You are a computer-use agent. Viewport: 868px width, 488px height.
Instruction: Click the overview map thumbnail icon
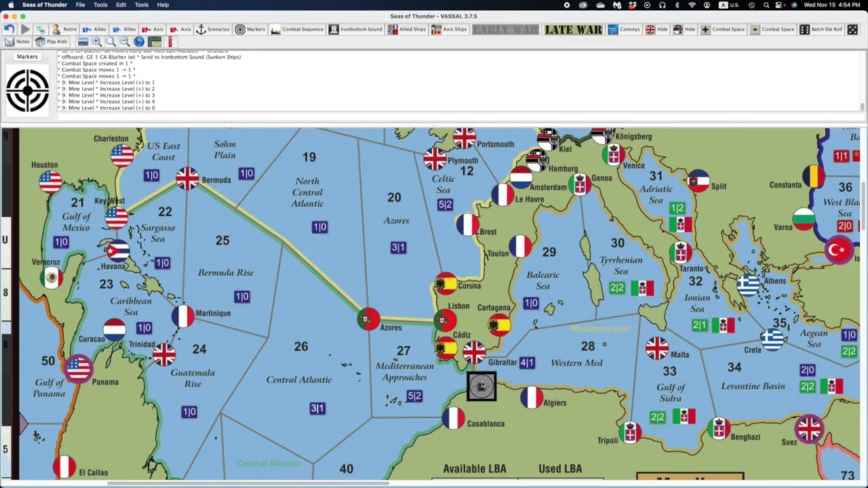[155, 41]
